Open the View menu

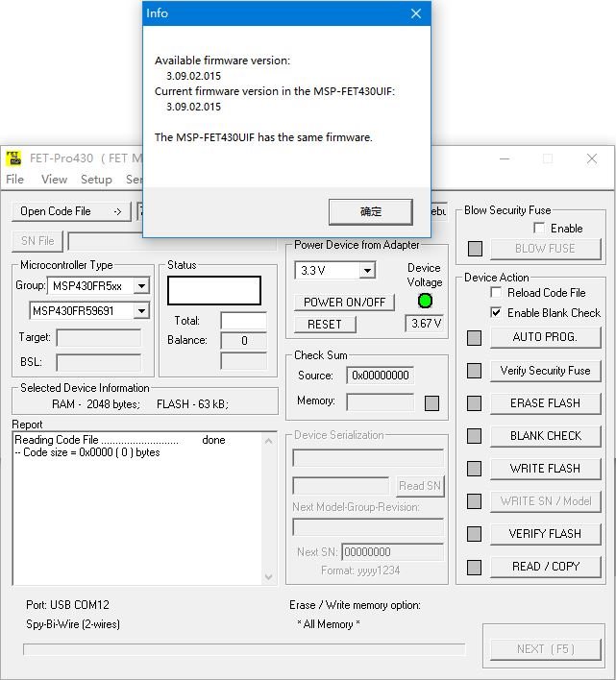(54, 179)
